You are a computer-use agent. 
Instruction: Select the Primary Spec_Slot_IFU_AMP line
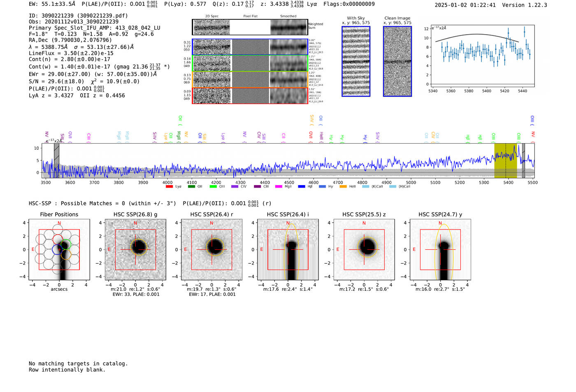pos(95,28)
